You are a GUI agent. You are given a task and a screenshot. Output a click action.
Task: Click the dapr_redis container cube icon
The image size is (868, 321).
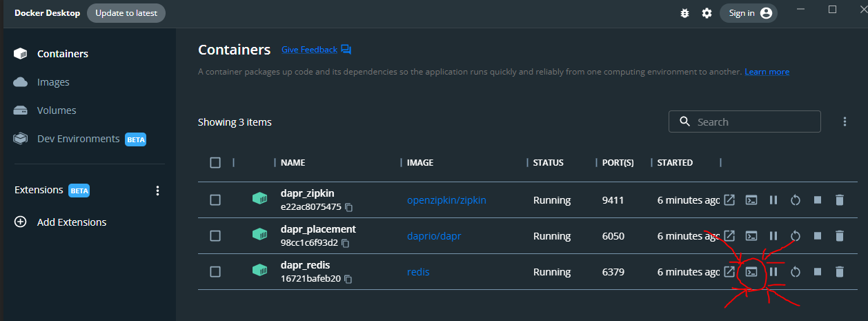259,271
